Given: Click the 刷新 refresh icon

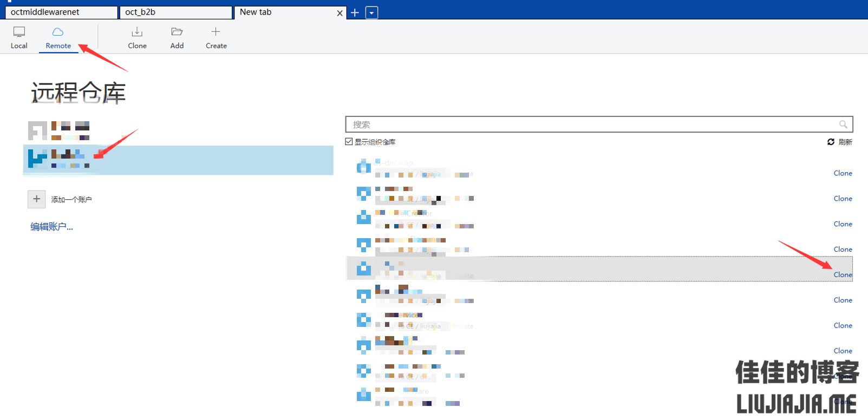Looking at the screenshot, I should pyautogui.click(x=831, y=142).
